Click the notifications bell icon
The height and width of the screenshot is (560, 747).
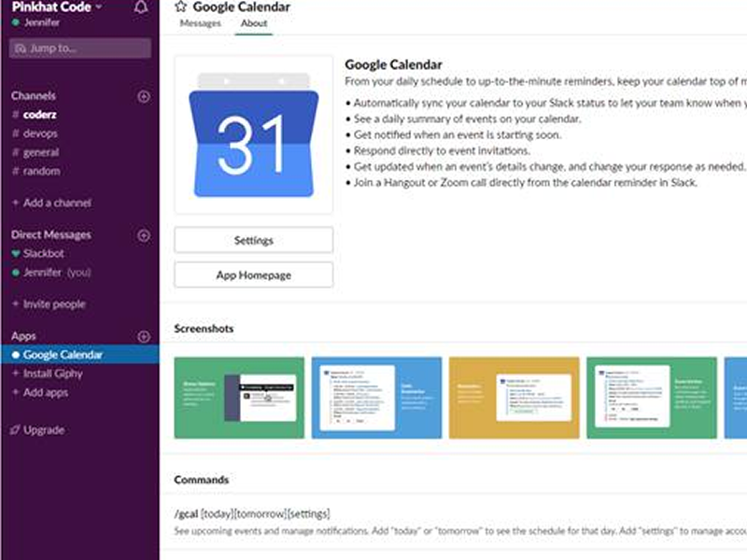pos(141,7)
